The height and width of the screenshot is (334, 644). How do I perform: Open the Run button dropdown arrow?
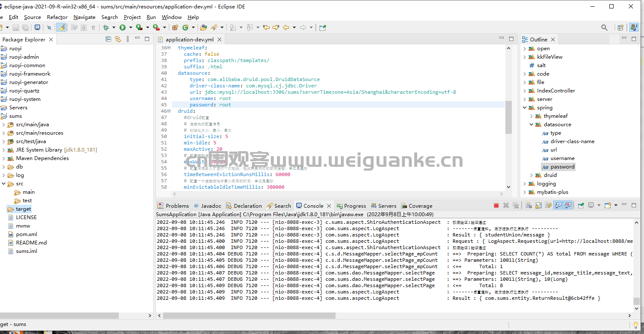pos(131,27)
